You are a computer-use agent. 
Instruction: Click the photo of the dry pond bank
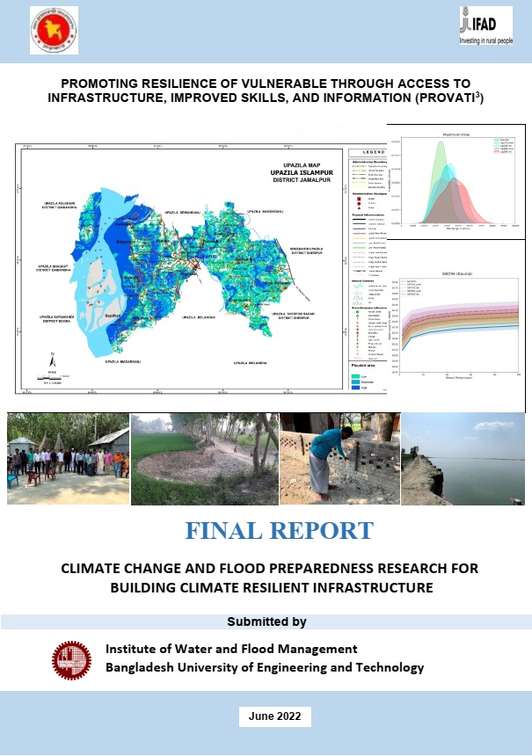coord(204,458)
